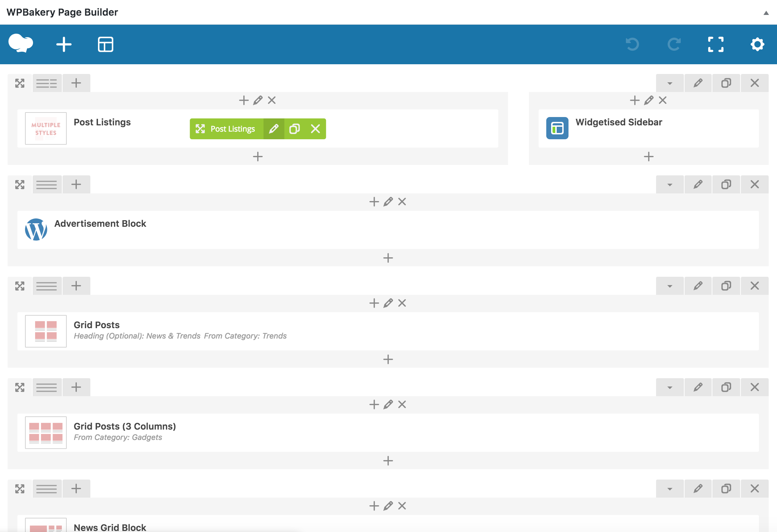Add column to Advertisement Block row
The image size is (777, 532).
pyautogui.click(x=76, y=184)
